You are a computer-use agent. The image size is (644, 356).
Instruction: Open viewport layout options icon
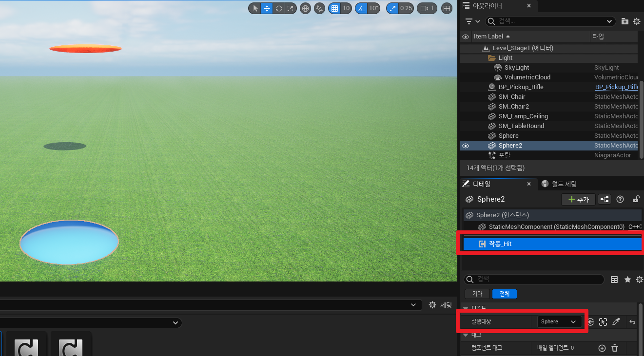click(446, 8)
